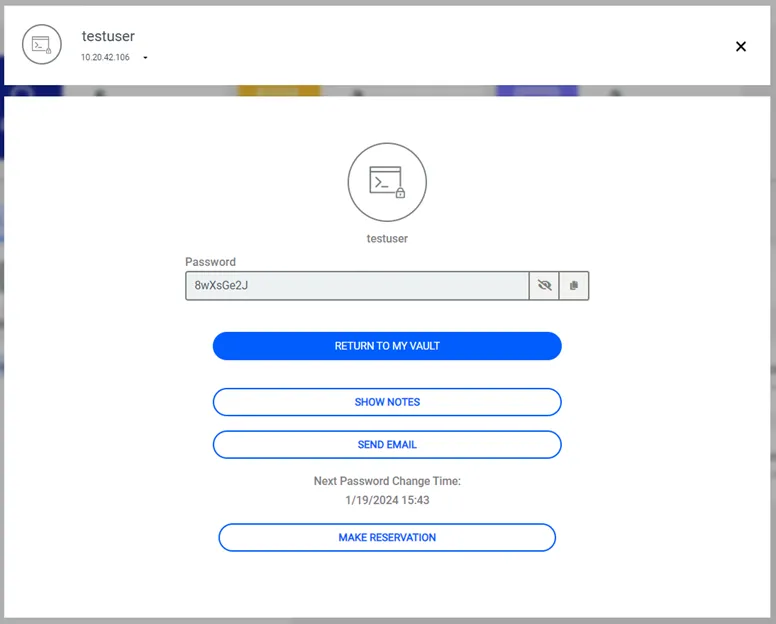Click the large center terminal lock icon
This screenshot has width=776, height=624.
(x=387, y=182)
